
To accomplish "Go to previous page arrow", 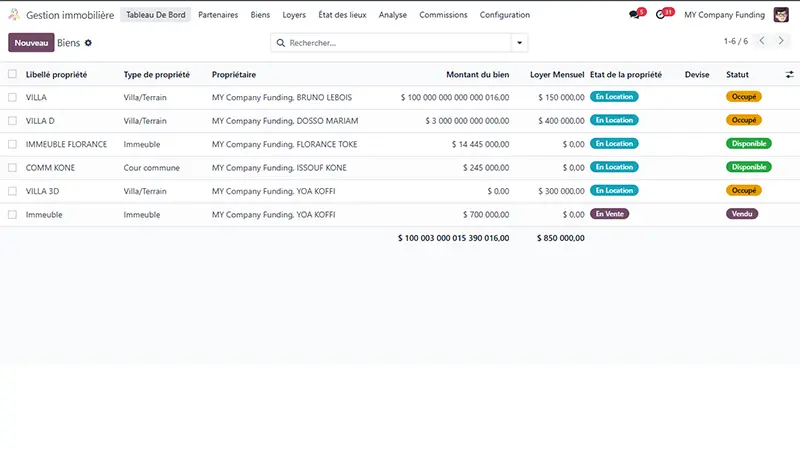I will tap(762, 42).
